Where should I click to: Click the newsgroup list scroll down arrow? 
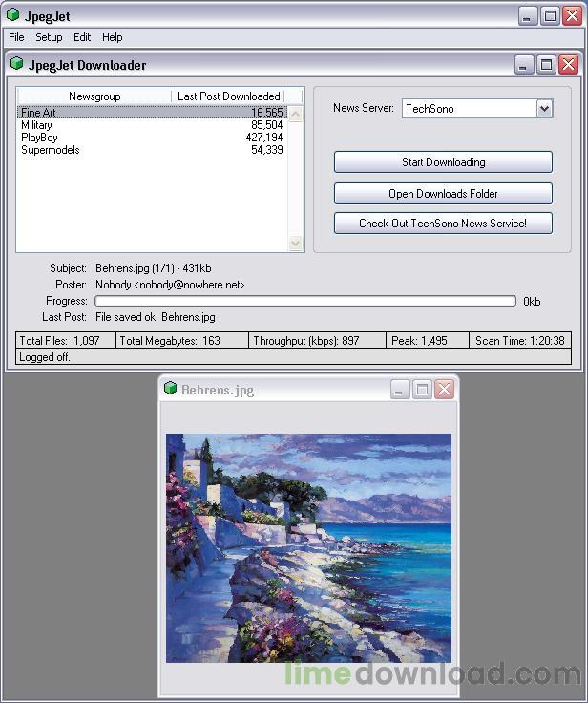295,243
